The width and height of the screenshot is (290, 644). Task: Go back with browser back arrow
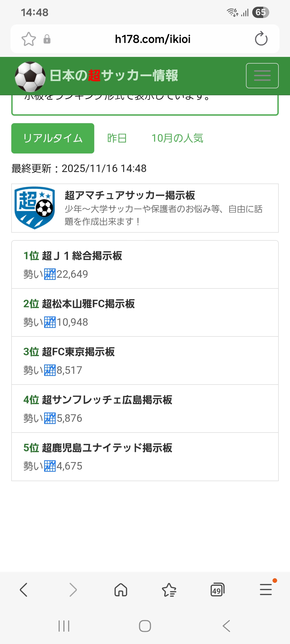24,590
